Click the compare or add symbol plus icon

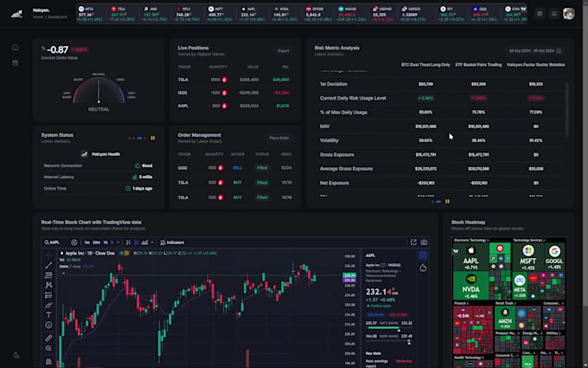pos(74,242)
